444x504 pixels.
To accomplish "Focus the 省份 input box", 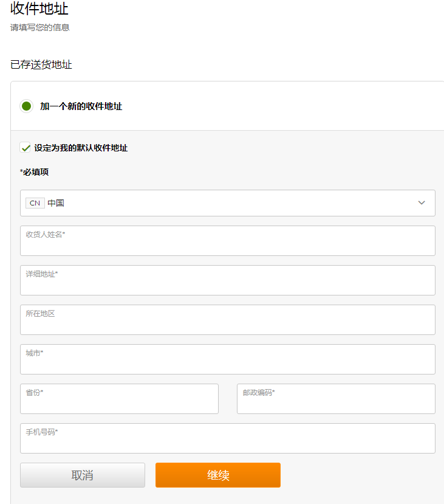I will tap(119, 398).
